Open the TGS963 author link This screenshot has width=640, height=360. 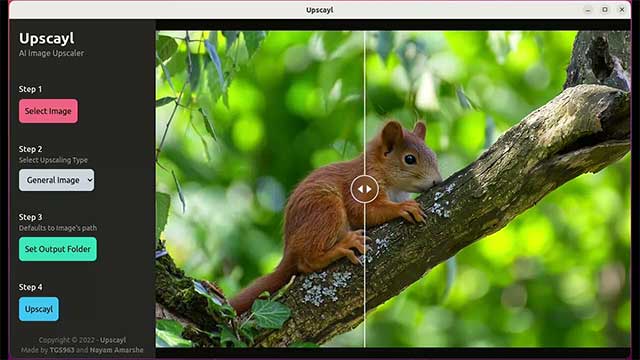pos(62,350)
